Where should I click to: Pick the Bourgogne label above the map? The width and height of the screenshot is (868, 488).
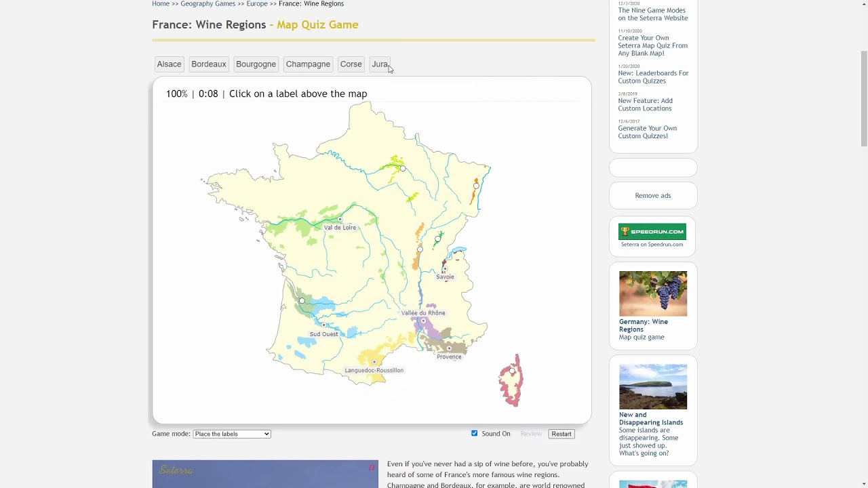tap(256, 64)
